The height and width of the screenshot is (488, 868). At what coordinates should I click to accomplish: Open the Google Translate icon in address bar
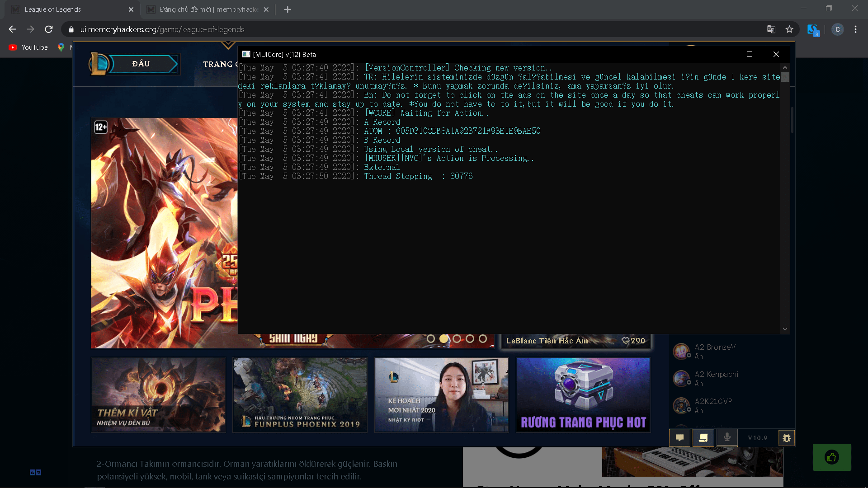[x=771, y=29]
